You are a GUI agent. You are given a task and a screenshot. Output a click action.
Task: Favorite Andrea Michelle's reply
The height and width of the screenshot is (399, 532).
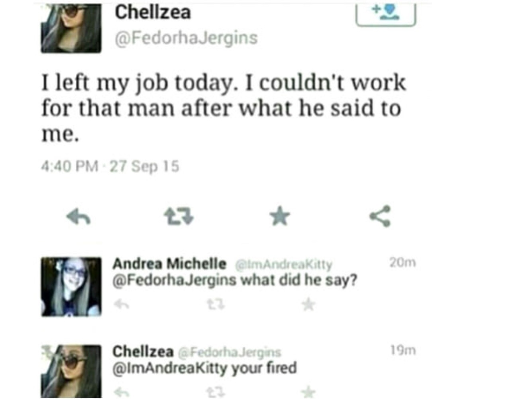click(x=308, y=305)
